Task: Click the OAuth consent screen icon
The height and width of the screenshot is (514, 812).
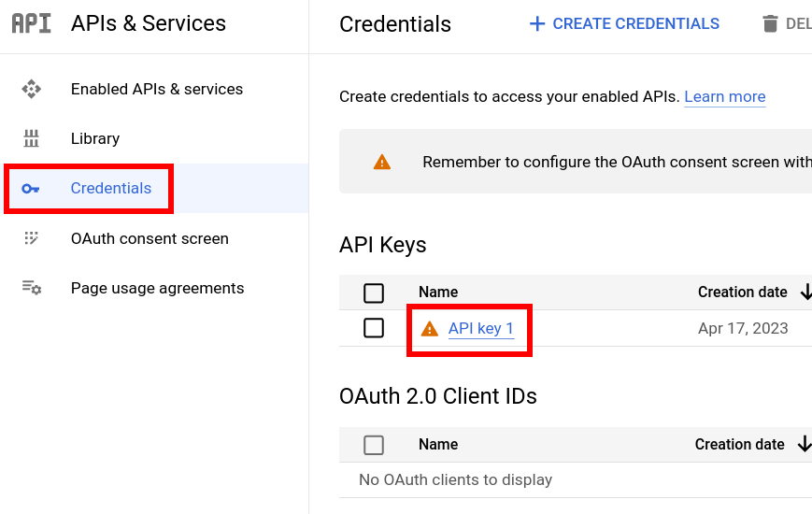Action: [31, 238]
